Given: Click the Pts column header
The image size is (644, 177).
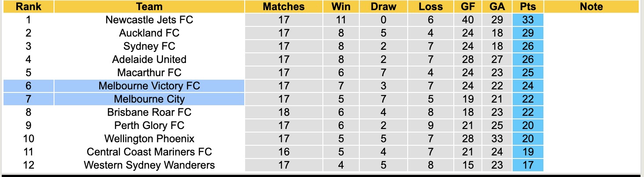Looking at the screenshot, I should (528, 7).
